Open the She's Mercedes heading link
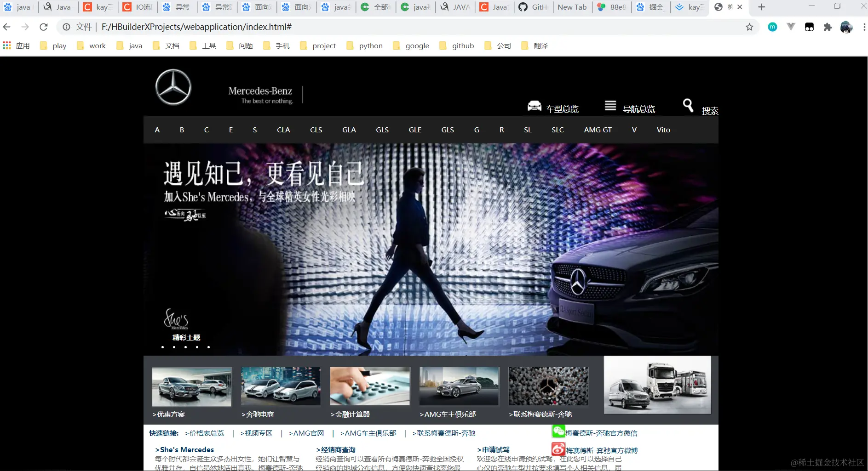 184,450
